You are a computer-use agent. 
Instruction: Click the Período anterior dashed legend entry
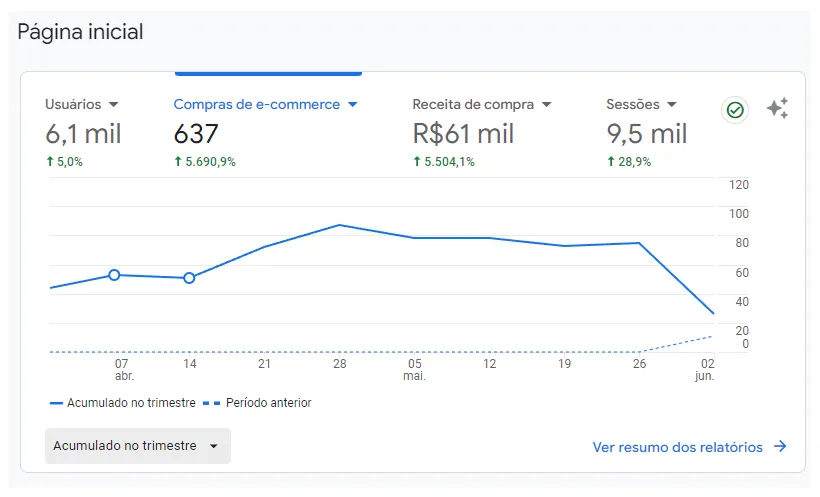[x=257, y=403]
